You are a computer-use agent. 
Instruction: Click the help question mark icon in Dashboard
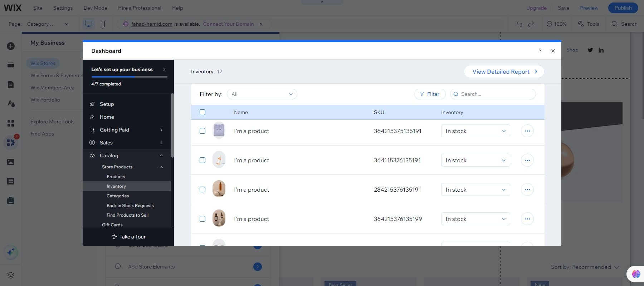(x=540, y=51)
